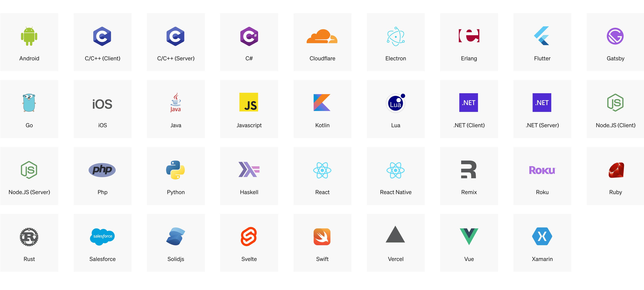Image resolution: width=644 pixels, height=290 pixels.
Task: Choose the Vercel triangle tile
Action: 396,243
